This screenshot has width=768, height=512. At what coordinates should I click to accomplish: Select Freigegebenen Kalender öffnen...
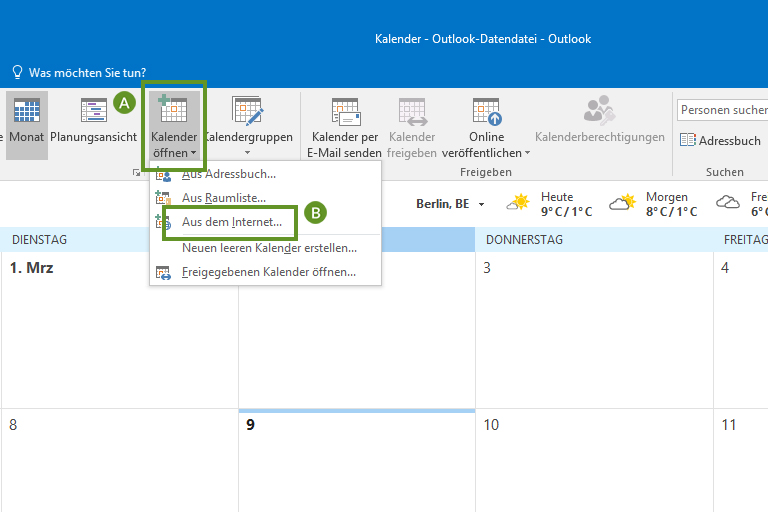(x=265, y=272)
